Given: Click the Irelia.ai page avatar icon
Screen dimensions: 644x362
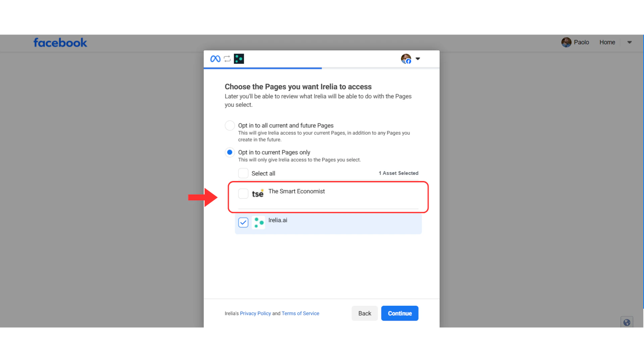Looking at the screenshot, I should (x=258, y=222).
